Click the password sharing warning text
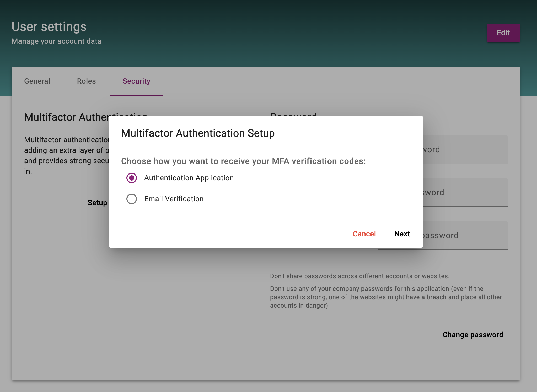This screenshot has width=537, height=392. point(359,276)
